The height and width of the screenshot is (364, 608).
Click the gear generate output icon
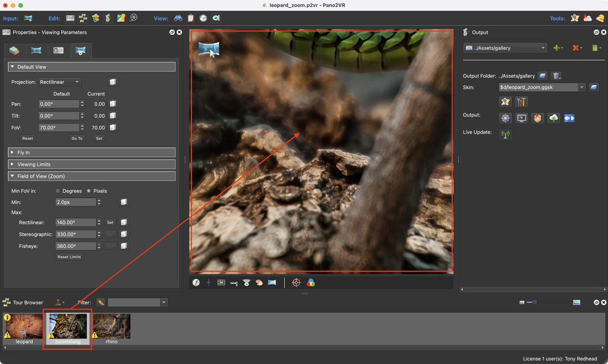click(505, 118)
